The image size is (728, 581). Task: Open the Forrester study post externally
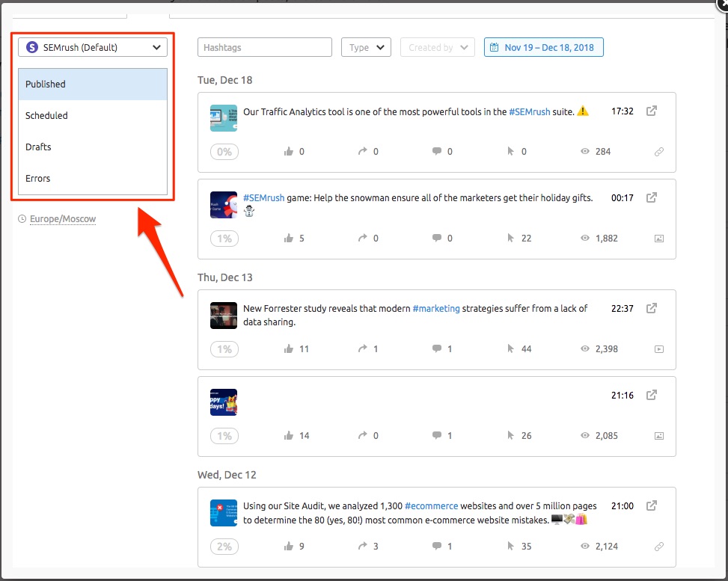pyautogui.click(x=652, y=308)
